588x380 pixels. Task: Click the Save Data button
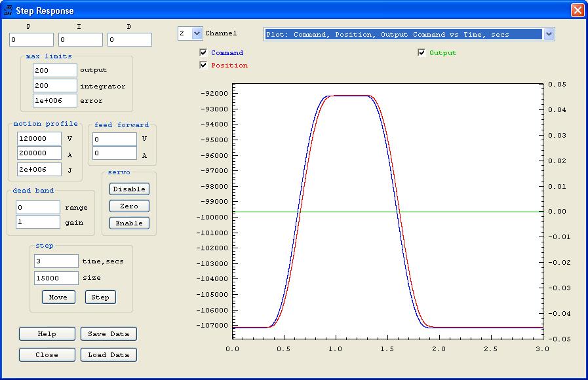click(109, 334)
